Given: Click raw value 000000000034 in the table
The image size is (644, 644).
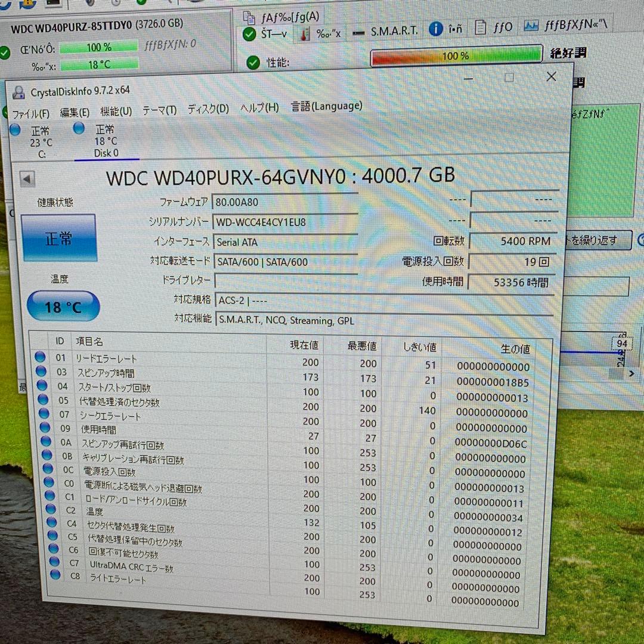Looking at the screenshot, I should pyautogui.click(x=488, y=518).
